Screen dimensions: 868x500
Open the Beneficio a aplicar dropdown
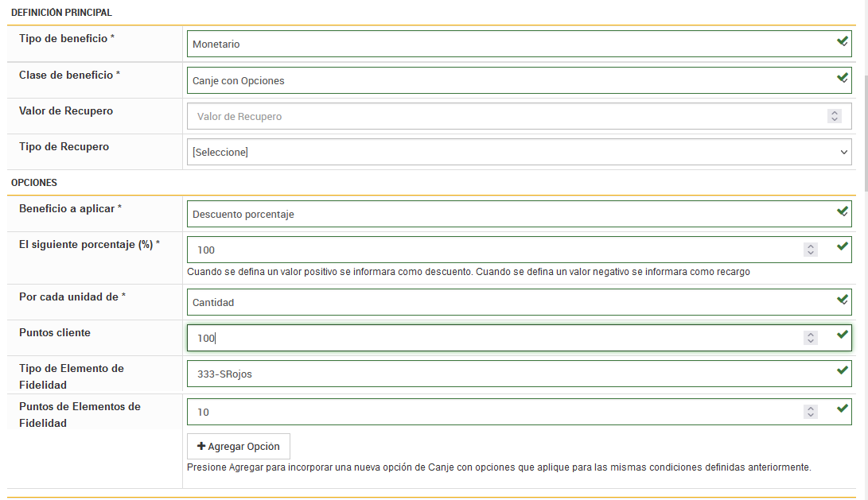519,214
